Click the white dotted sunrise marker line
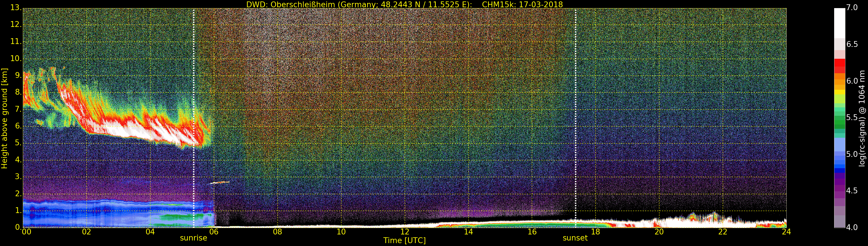 [x=194, y=118]
